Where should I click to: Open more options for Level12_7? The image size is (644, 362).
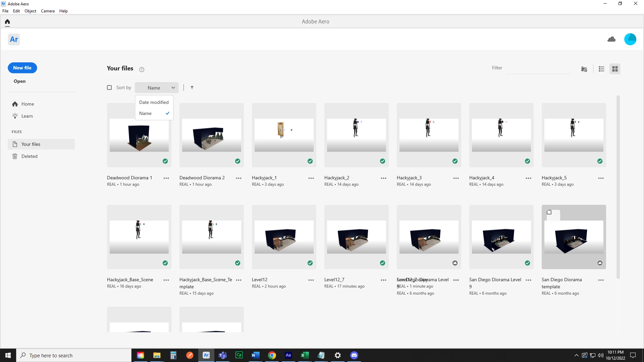point(383,280)
